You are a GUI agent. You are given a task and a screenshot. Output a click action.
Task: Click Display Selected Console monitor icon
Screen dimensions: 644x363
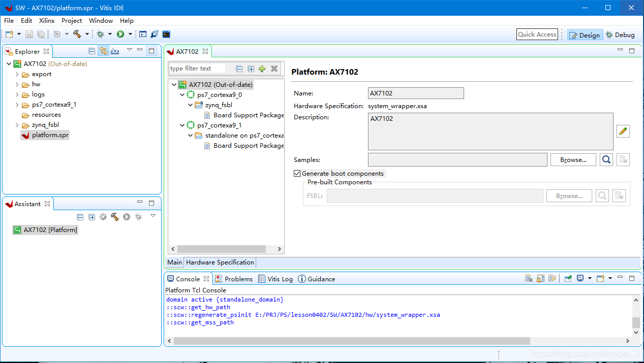[580, 278]
